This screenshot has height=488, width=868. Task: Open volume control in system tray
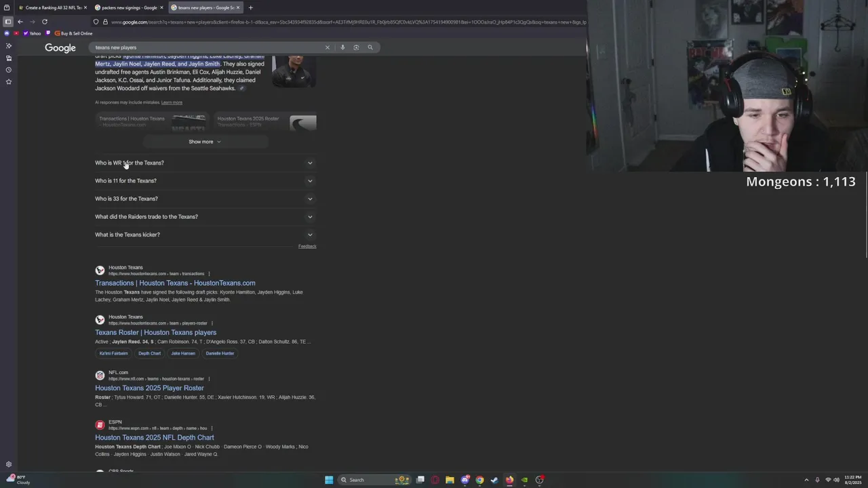pos(836,480)
